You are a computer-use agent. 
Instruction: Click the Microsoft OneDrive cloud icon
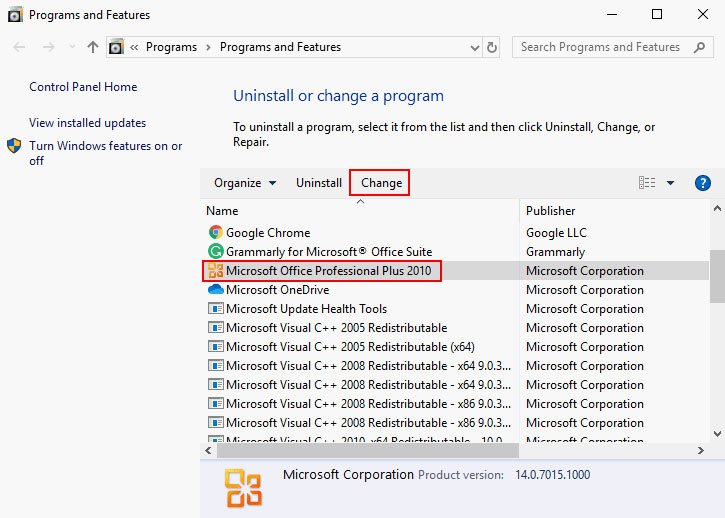pyautogui.click(x=215, y=290)
